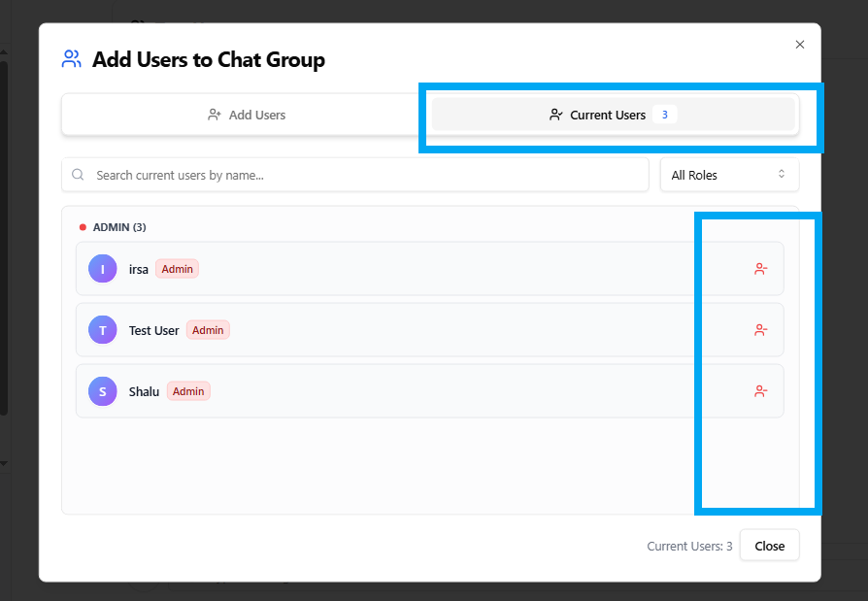Click the Test User name text
Viewport: 868px width, 601px height.
tap(153, 330)
